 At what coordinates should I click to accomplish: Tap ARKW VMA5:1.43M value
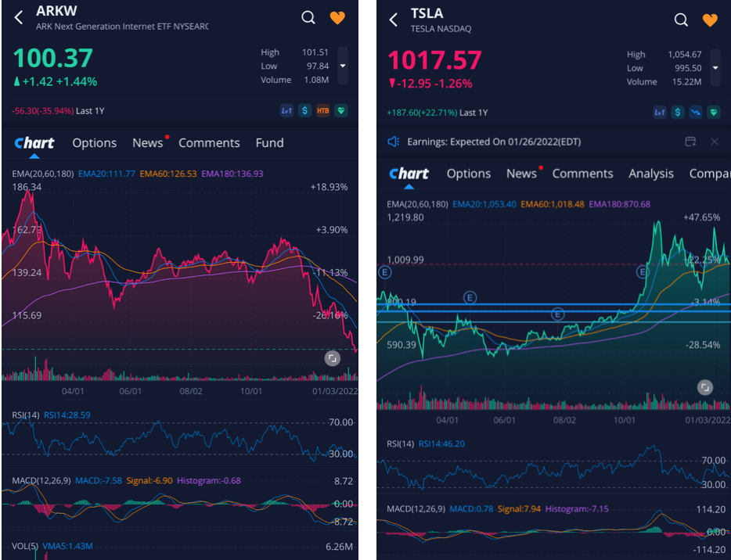[67, 546]
